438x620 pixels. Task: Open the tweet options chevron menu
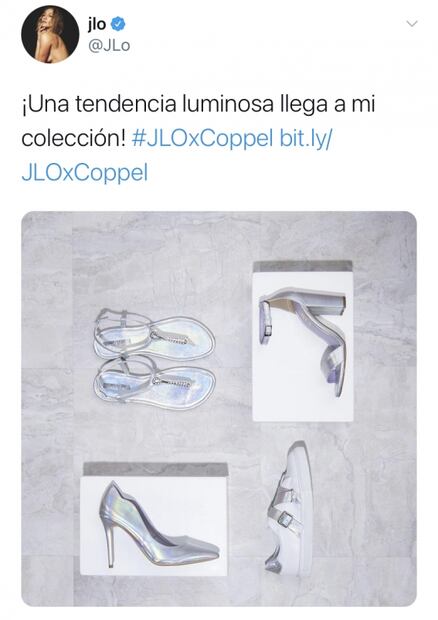click(x=412, y=24)
